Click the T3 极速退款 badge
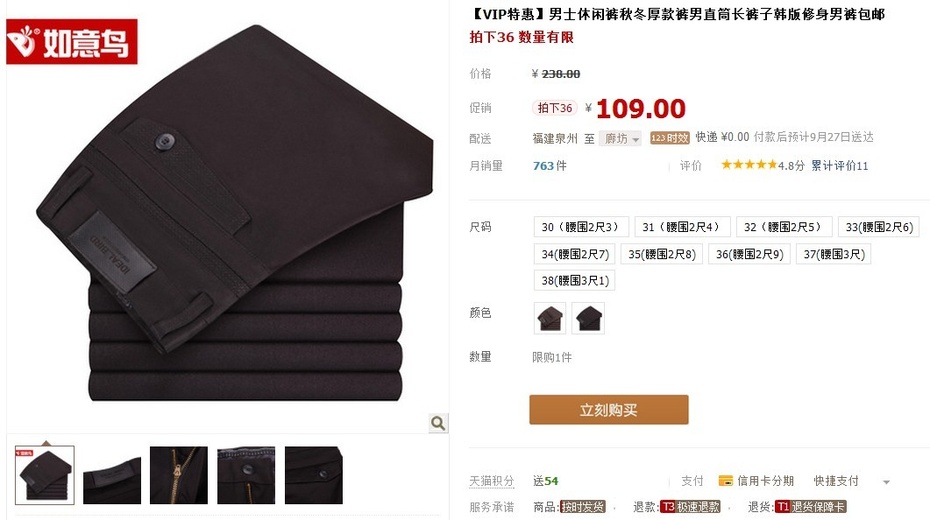Viewport: 930px width, 520px height. coord(690,507)
